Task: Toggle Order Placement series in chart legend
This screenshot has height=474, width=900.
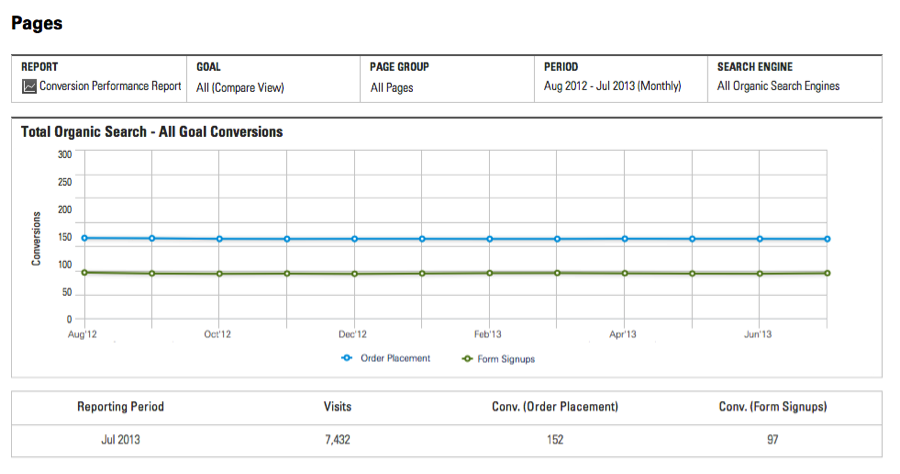Action: tap(395, 358)
